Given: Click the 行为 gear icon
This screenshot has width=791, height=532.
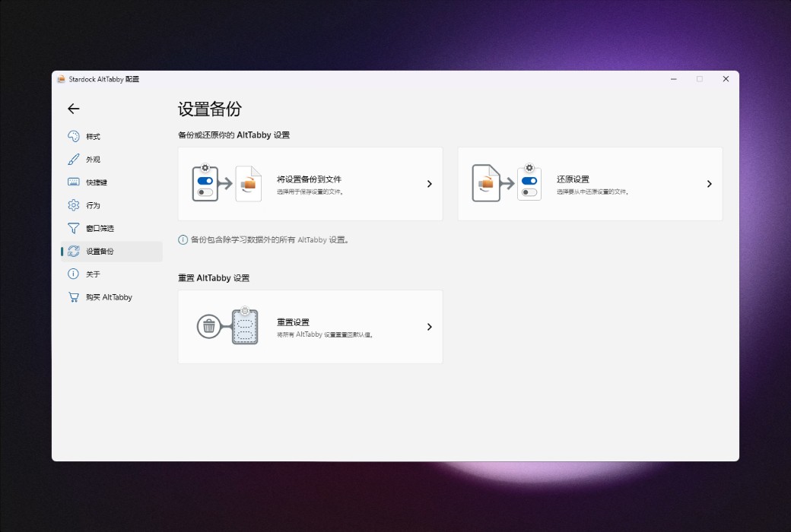Looking at the screenshot, I should 74,205.
